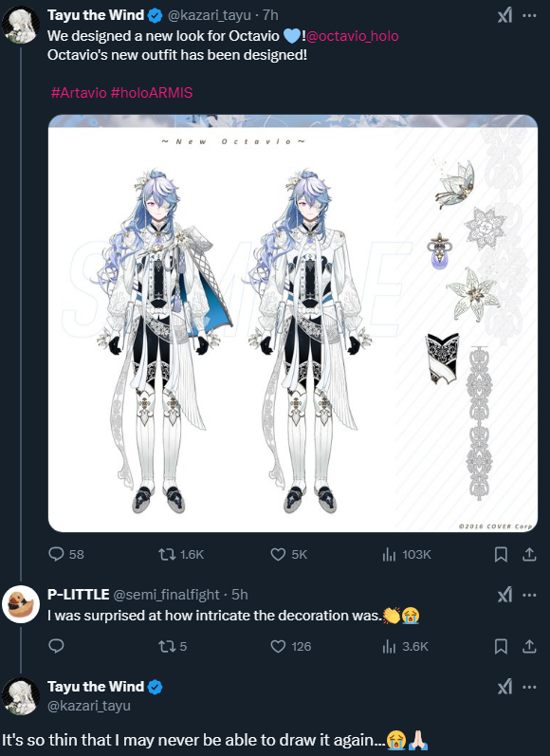Like P-LITTLE's comment with 126 likes
The image size is (550, 756).
pyautogui.click(x=291, y=646)
